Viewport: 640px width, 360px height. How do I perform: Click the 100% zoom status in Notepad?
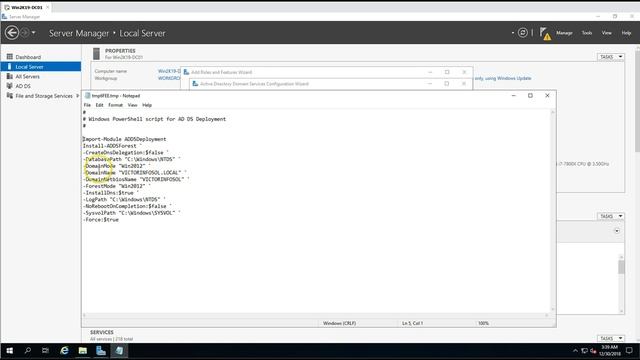point(483,323)
